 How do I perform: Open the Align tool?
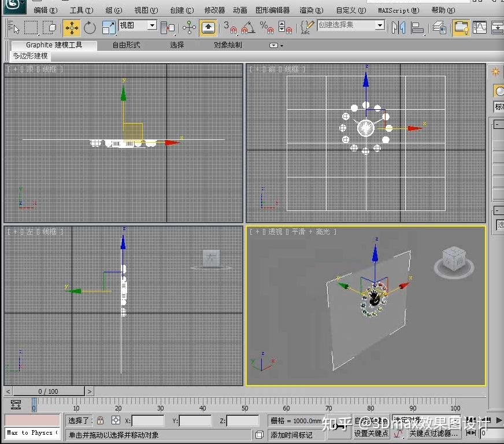(x=417, y=26)
